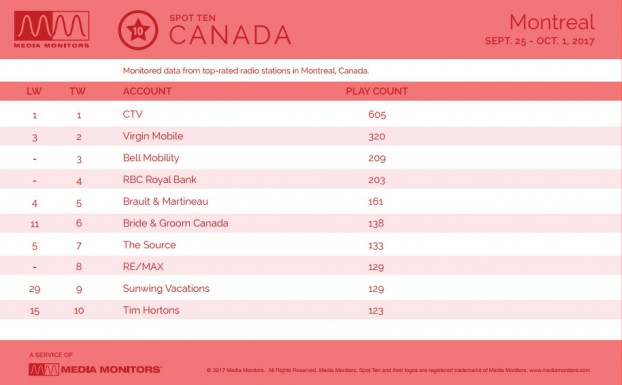This screenshot has height=385, width=622.
Task: Click the Brault & Martineau account
Action: [x=165, y=201]
